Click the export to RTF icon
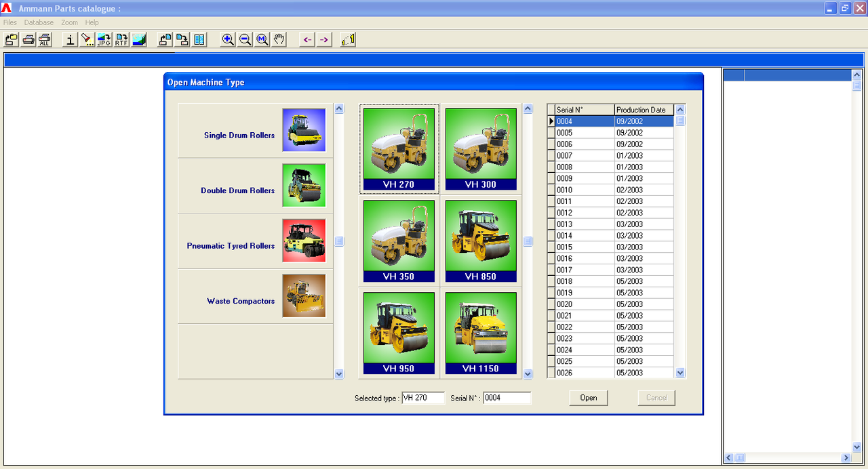868x469 pixels. point(121,39)
